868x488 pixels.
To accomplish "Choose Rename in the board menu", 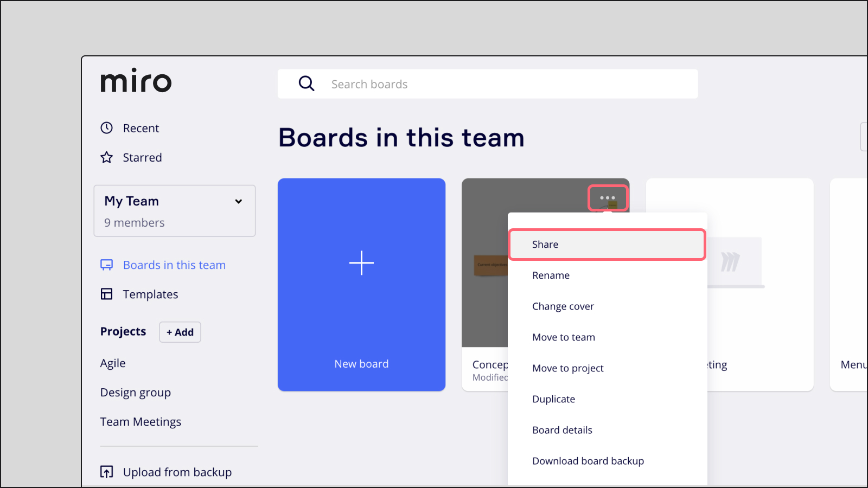I will click(x=551, y=275).
